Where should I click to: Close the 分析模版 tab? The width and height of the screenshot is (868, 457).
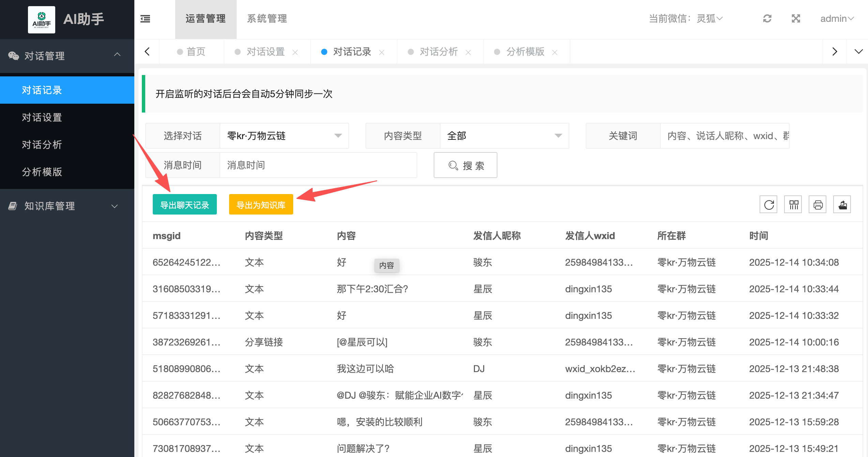[x=555, y=52]
